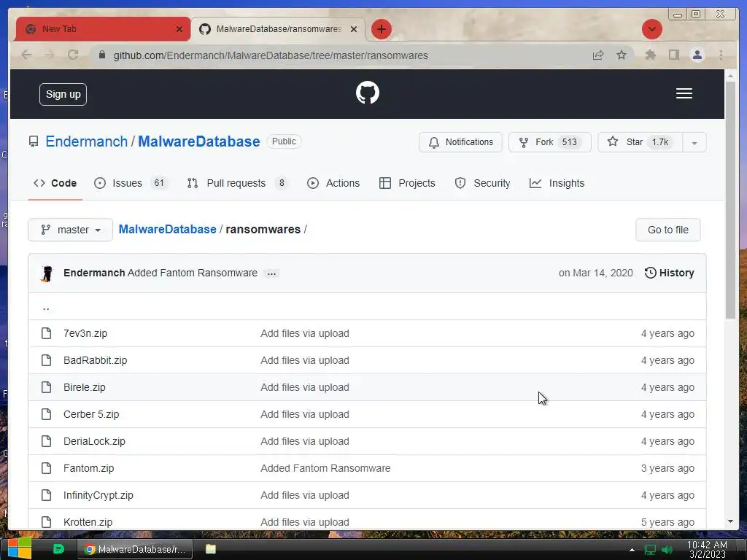
Task: Click the Sign up button
Action: (x=63, y=94)
